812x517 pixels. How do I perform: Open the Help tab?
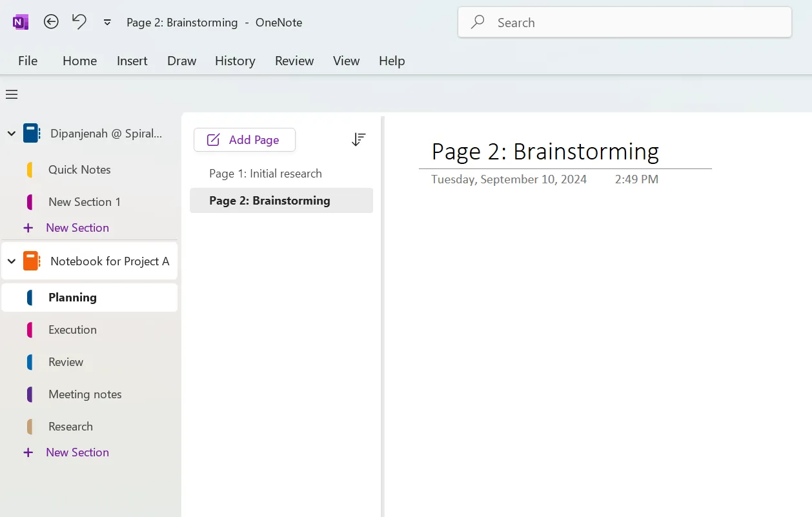pyautogui.click(x=392, y=61)
